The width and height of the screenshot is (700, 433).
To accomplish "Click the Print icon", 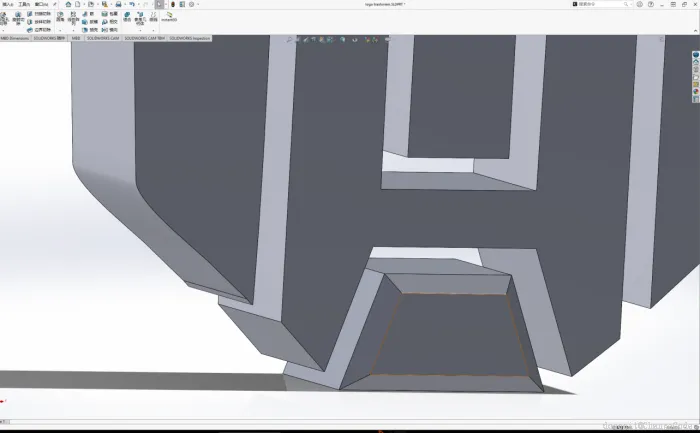I will point(118,4).
